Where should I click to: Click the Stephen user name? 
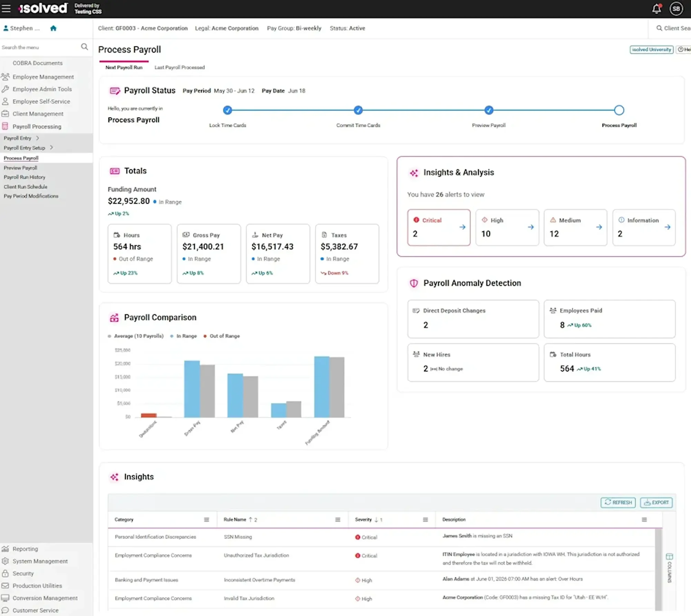click(25, 28)
